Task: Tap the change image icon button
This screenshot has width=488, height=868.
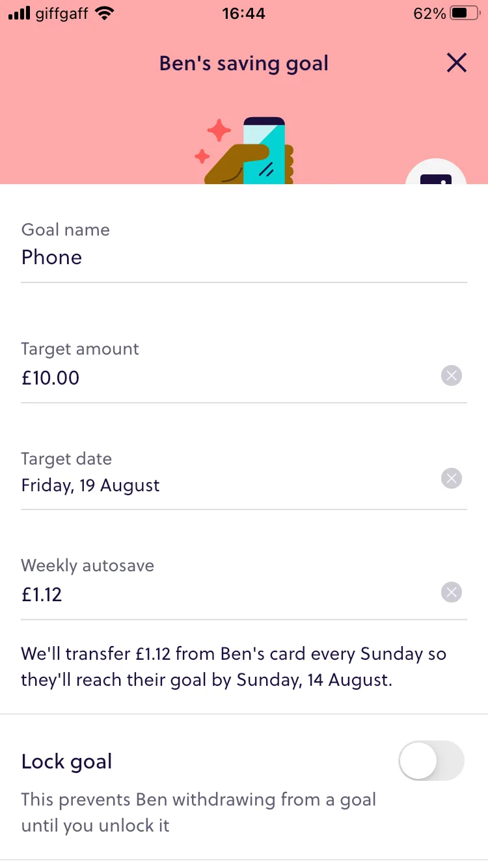Action: 436,176
